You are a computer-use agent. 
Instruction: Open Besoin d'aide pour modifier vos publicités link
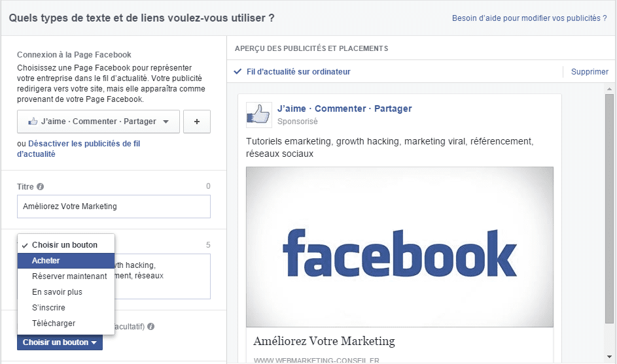click(529, 18)
